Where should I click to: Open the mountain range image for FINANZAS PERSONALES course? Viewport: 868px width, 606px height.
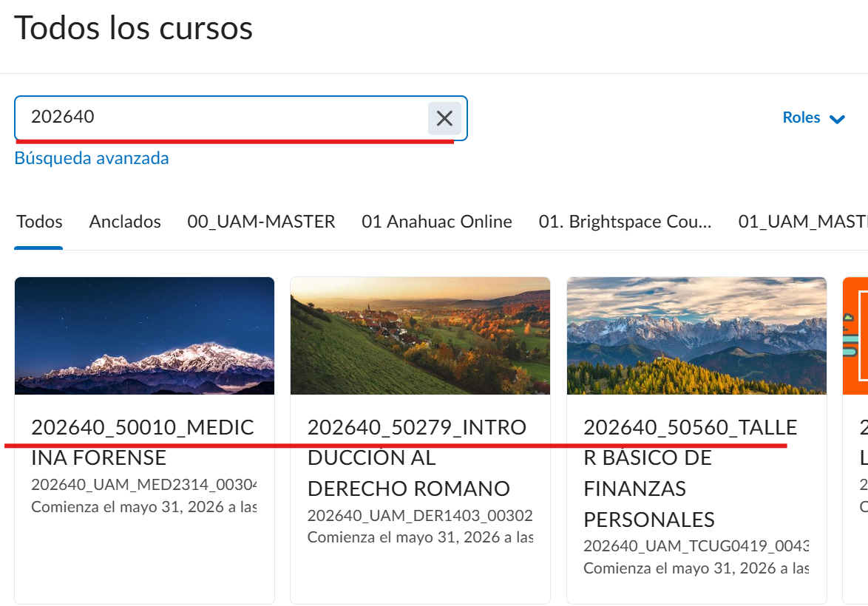(696, 336)
